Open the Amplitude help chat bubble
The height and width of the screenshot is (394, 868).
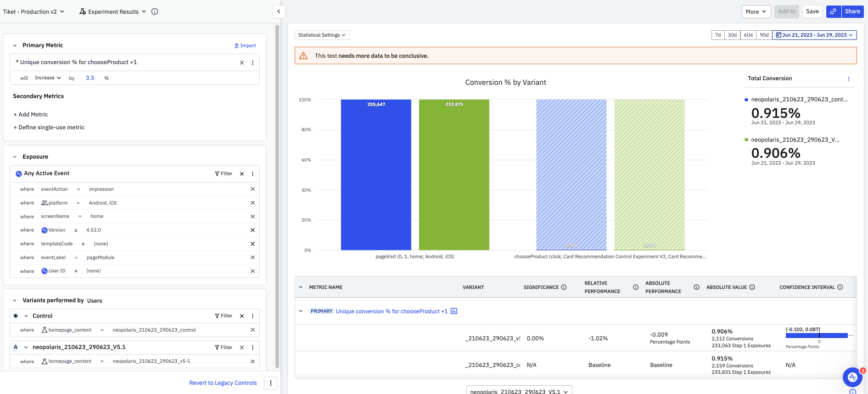coord(852,377)
